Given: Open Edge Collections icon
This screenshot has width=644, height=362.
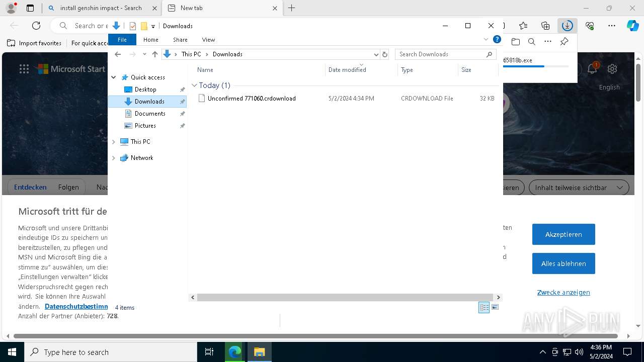Looking at the screenshot, I should 545,26.
